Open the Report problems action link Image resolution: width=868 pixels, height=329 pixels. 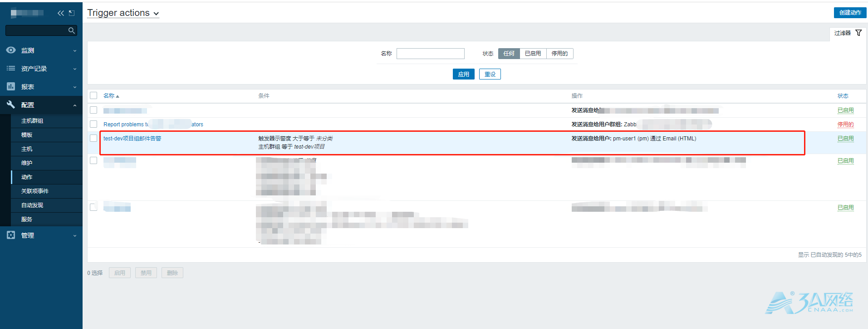(153, 124)
